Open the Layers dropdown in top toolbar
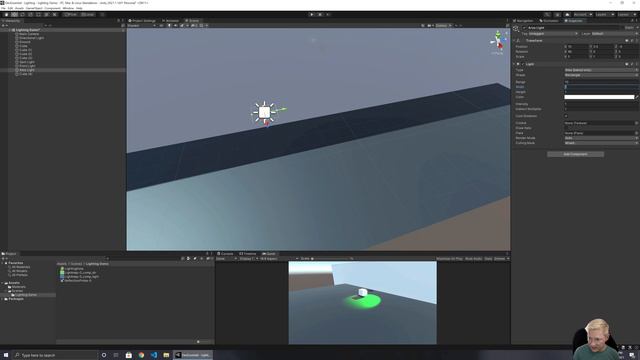The height and width of the screenshot is (360, 640). (604, 14)
